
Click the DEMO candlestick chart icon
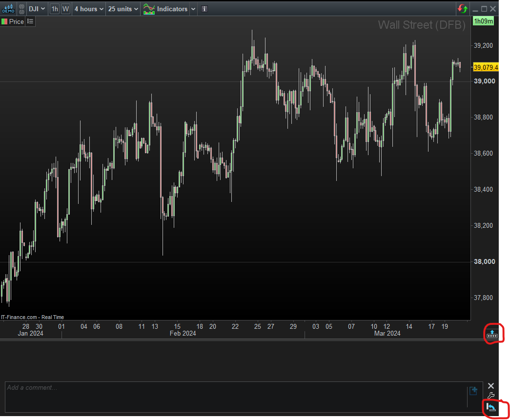pos(8,9)
